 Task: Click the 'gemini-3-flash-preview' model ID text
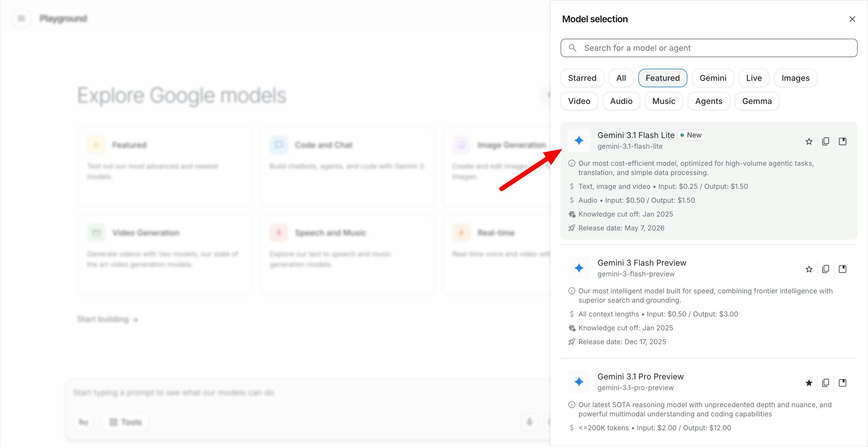[x=636, y=274]
